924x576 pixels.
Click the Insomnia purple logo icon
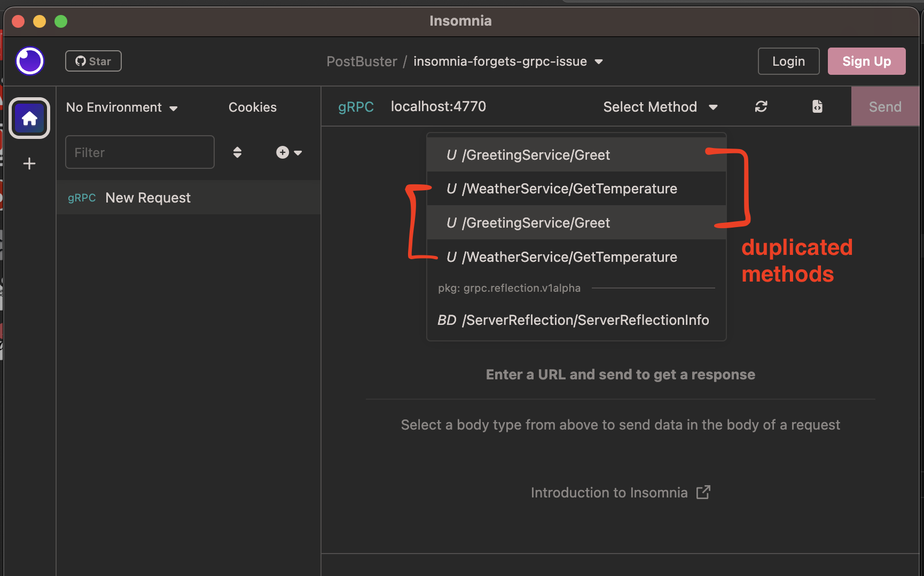29,61
